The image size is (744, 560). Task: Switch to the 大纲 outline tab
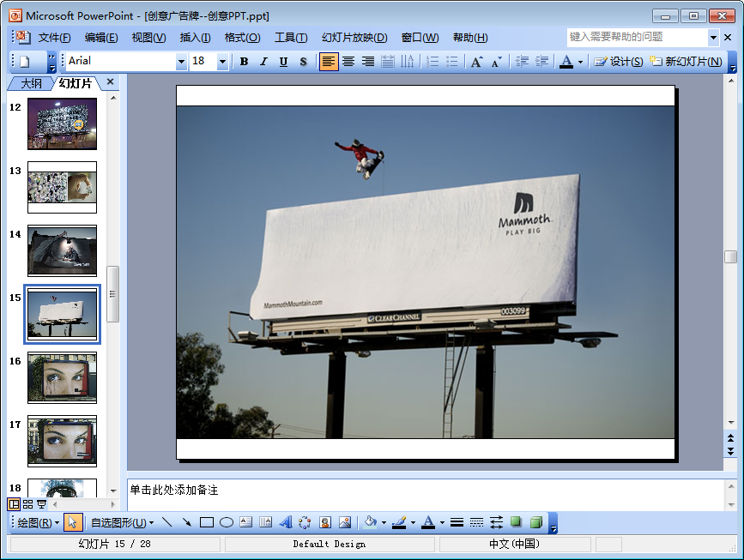pyautogui.click(x=31, y=83)
